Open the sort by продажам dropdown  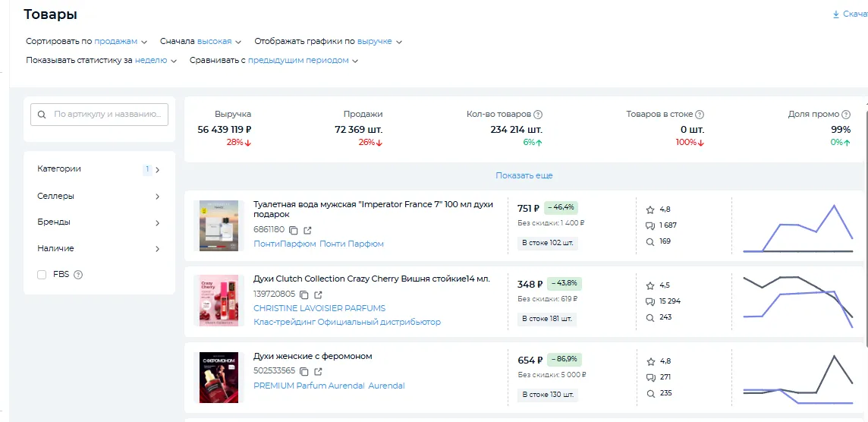pyautogui.click(x=121, y=42)
